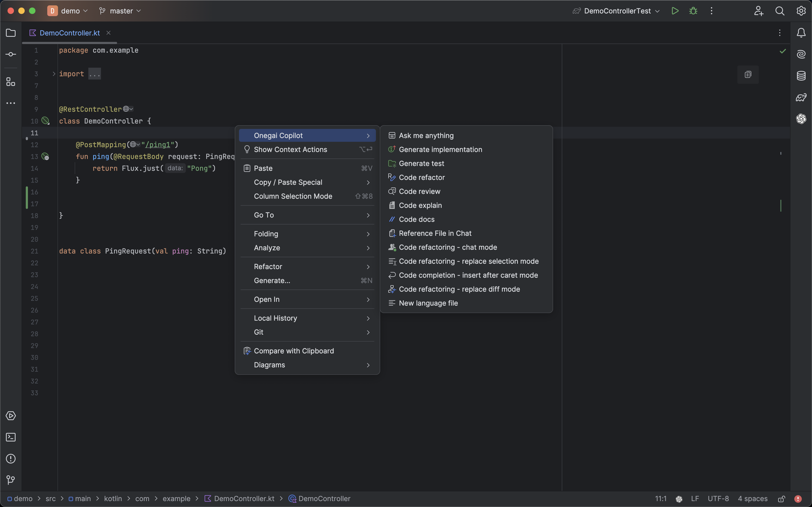Open Search Everywhere magnifier
Image resolution: width=812 pixels, height=507 pixels.
(780, 11)
